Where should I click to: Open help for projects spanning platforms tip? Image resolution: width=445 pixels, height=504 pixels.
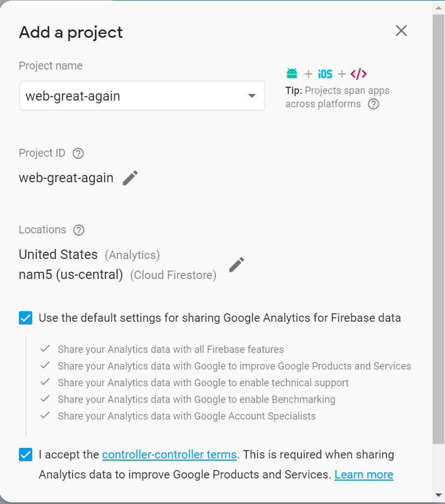pyautogui.click(x=373, y=104)
